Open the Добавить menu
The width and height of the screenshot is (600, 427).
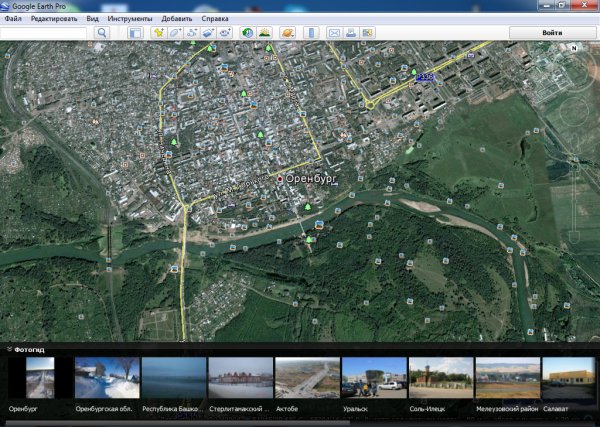176,19
